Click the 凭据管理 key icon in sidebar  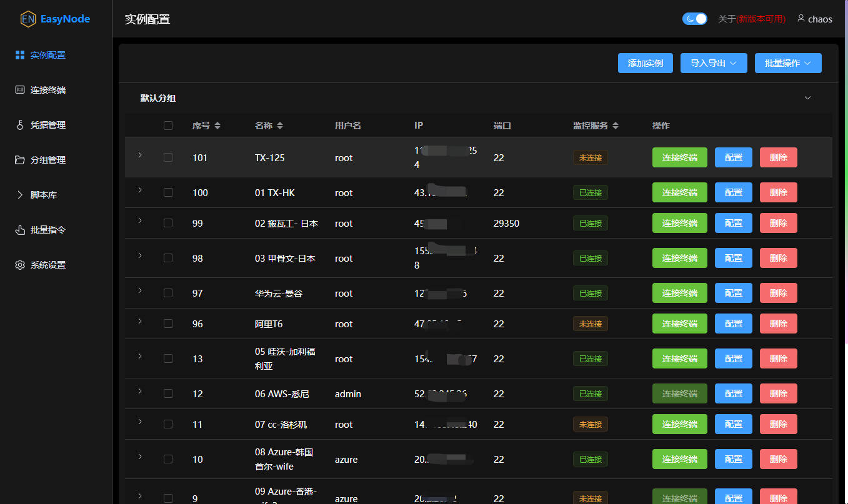tap(20, 125)
